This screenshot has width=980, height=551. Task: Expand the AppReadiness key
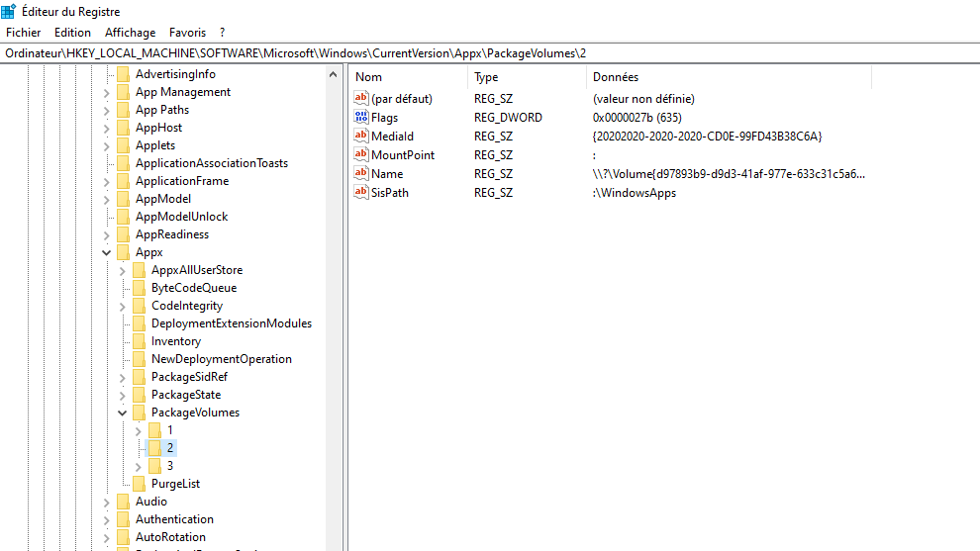[x=106, y=234]
